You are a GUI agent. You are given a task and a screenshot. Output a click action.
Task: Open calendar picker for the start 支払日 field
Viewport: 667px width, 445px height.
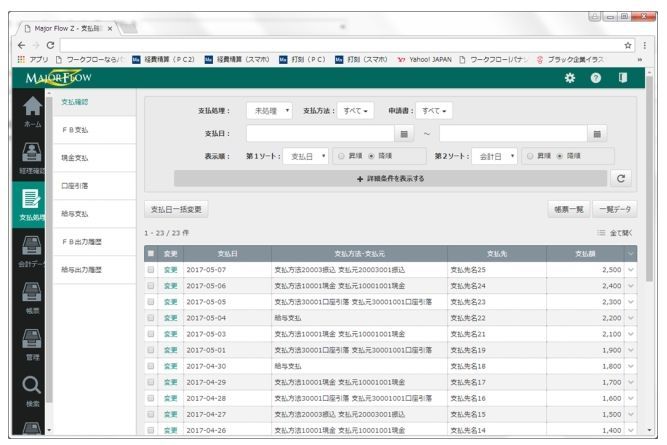[x=404, y=133]
